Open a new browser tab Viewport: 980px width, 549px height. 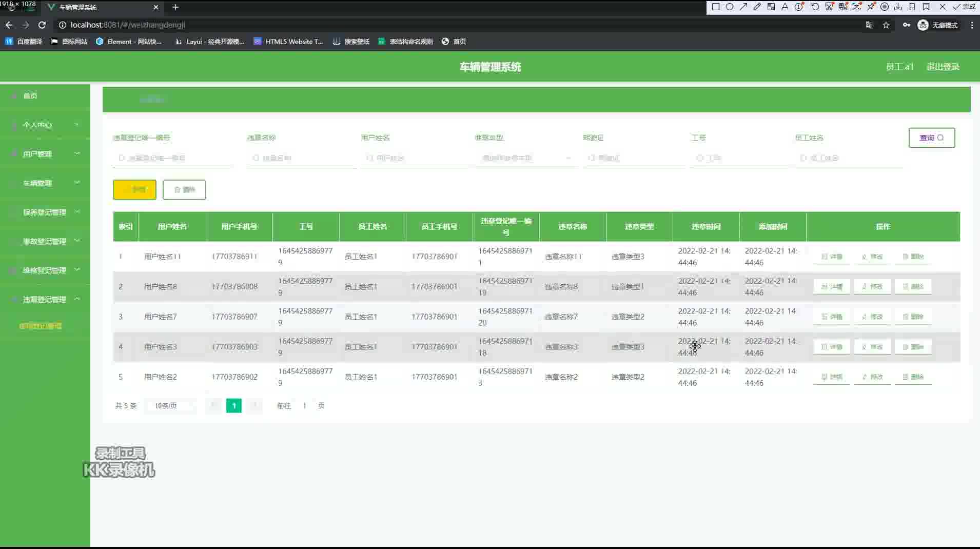175,7
